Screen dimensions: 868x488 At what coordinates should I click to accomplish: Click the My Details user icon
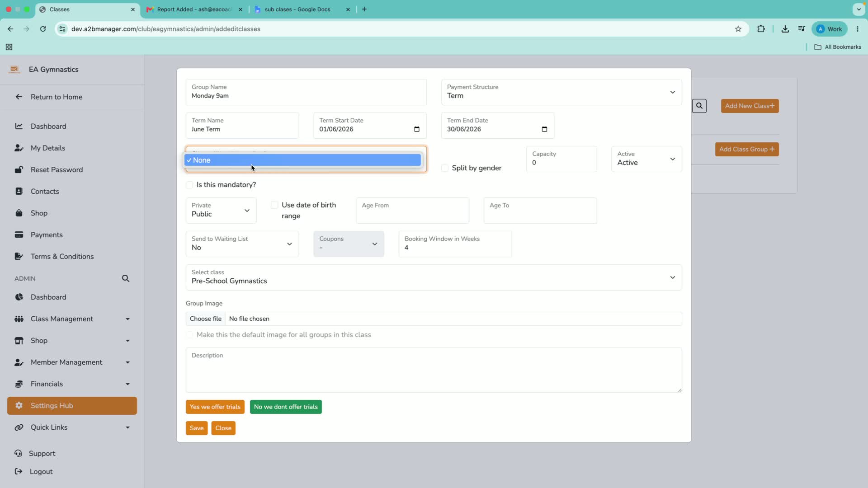coord(19,148)
